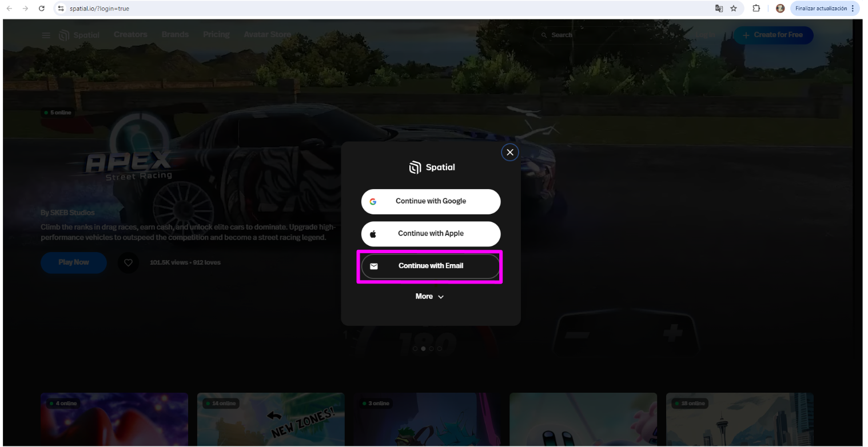Screen dimensions: 868x447
Task: Reload the spatial.io page
Action: point(42,9)
